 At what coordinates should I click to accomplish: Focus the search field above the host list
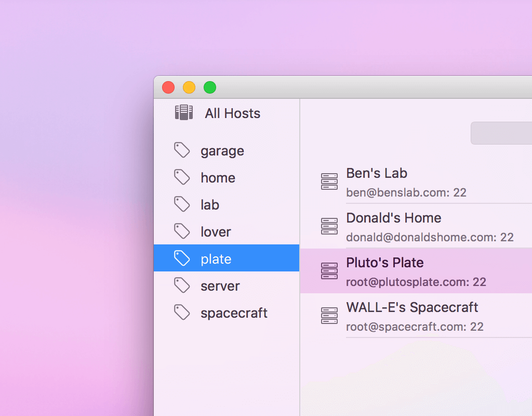point(501,133)
